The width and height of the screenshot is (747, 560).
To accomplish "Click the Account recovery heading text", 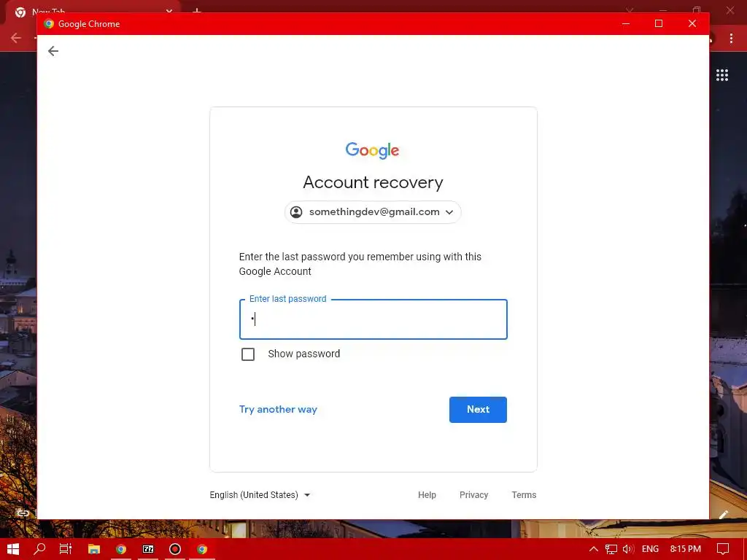I will (x=373, y=182).
